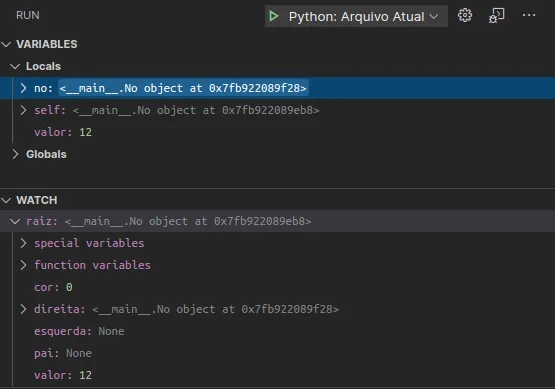555x389 pixels.
Task: Click the no object value 0x7fb922089f28
Action: pyautogui.click(x=183, y=88)
